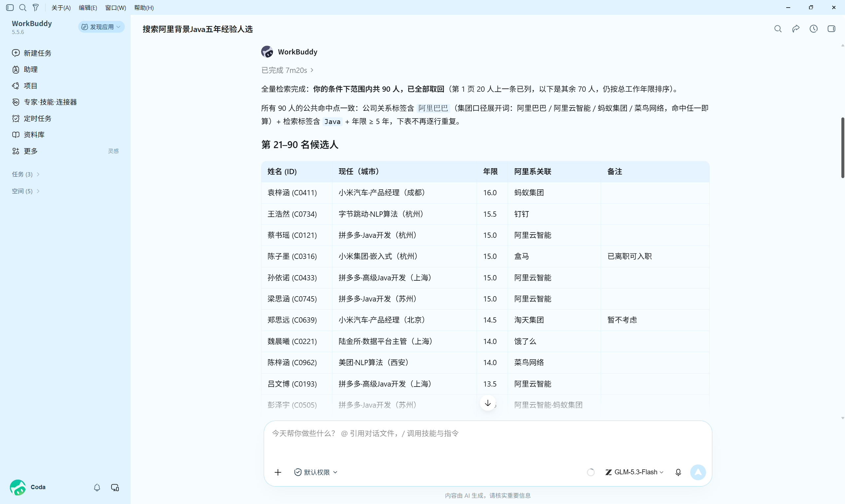This screenshot has width=845, height=504.
Task: Expand the 发现应用 dropdown
Action: pyautogui.click(x=101, y=27)
